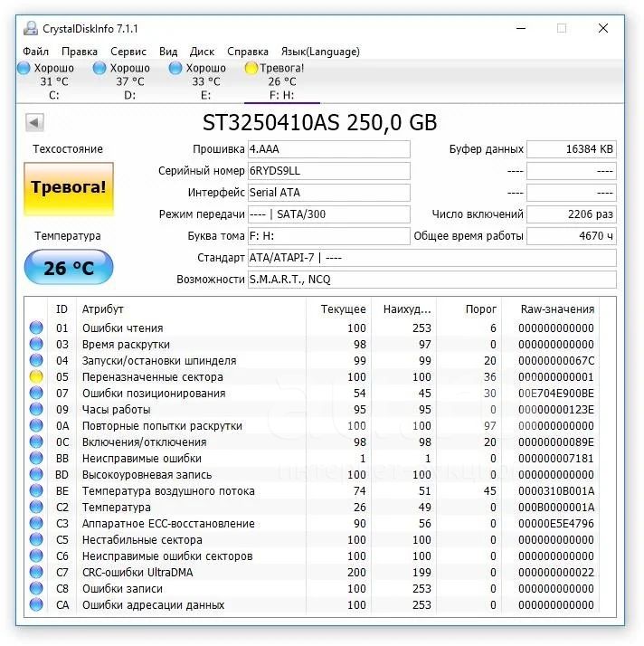Click the Стандарт field ATA/ATAPI-7

click(x=432, y=258)
